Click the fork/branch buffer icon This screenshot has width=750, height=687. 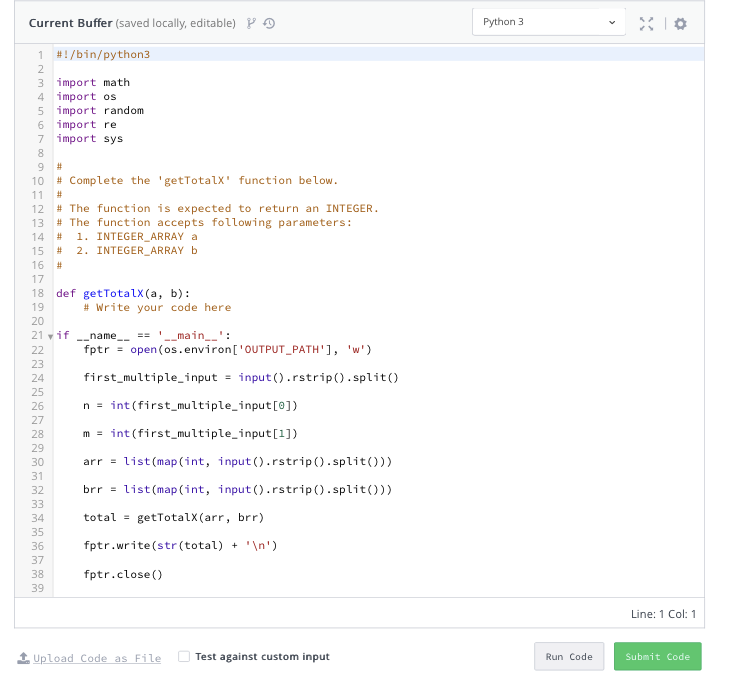pos(251,23)
